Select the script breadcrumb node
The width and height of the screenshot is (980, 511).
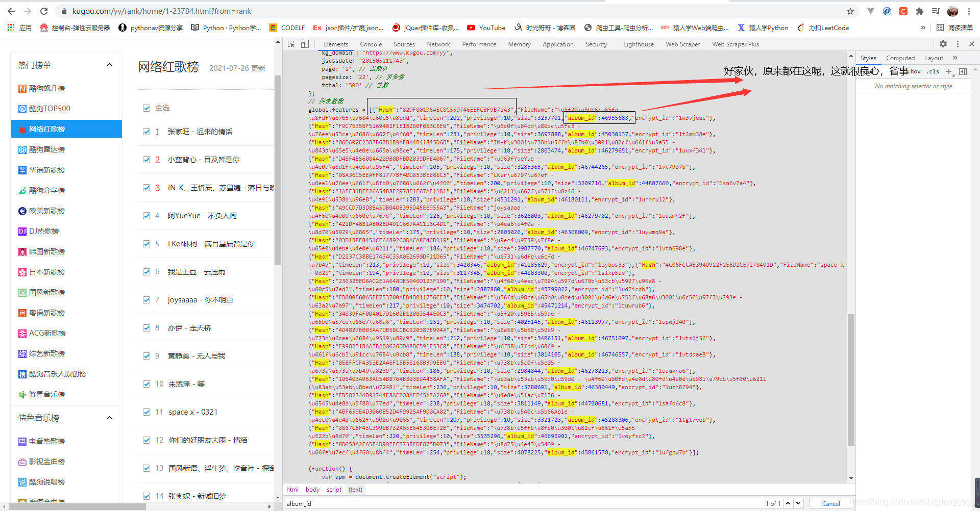[334, 490]
